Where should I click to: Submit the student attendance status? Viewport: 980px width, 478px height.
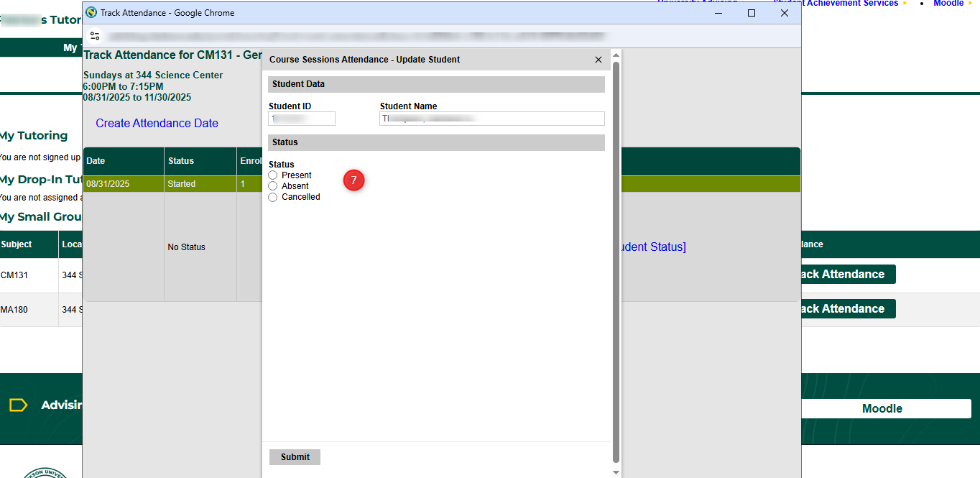(x=295, y=457)
